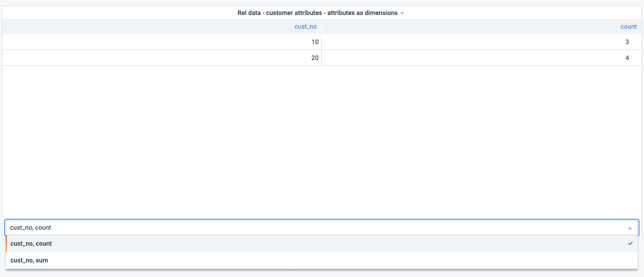Click column divider between cust_no and count headers

[321, 27]
